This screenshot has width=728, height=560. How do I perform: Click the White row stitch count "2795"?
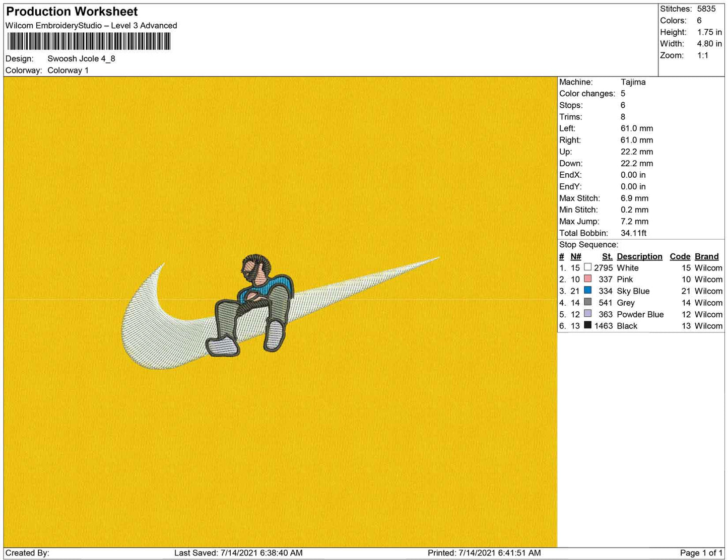click(x=604, y=268)
